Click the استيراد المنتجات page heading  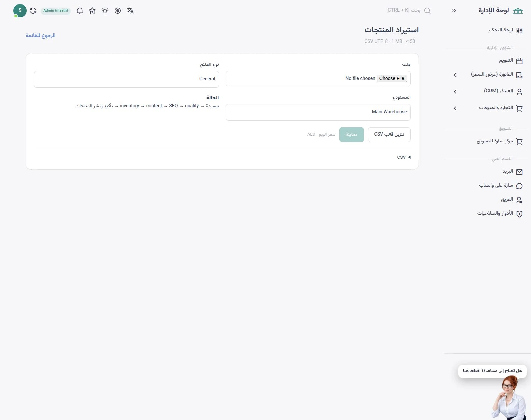coord(391,30)
